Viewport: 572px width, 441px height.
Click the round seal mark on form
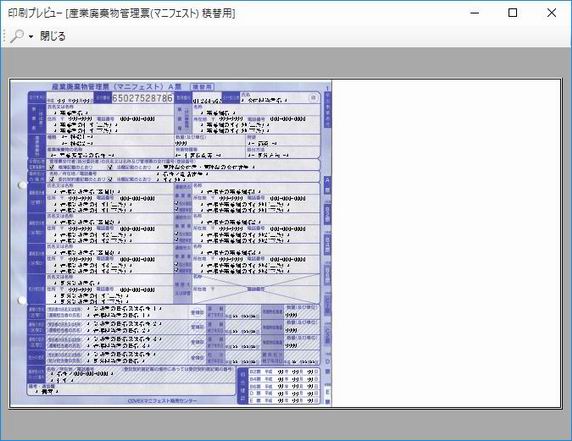coord(313,98)
